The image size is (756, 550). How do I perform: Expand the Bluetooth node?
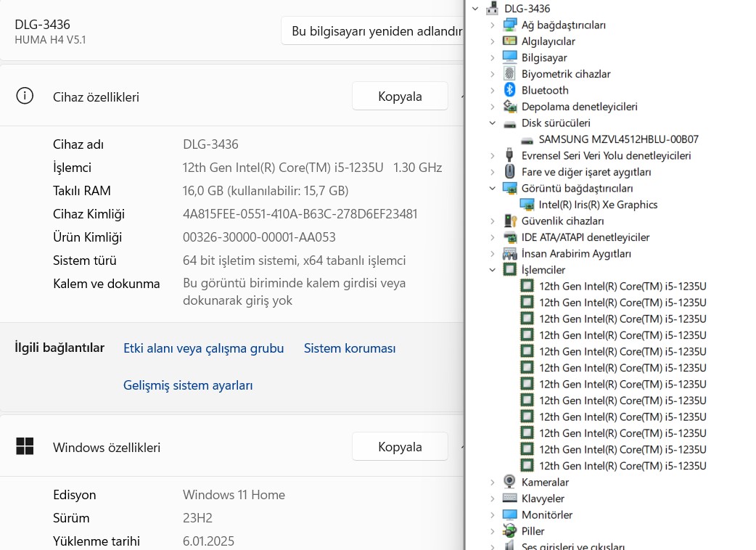coord(492,90)
